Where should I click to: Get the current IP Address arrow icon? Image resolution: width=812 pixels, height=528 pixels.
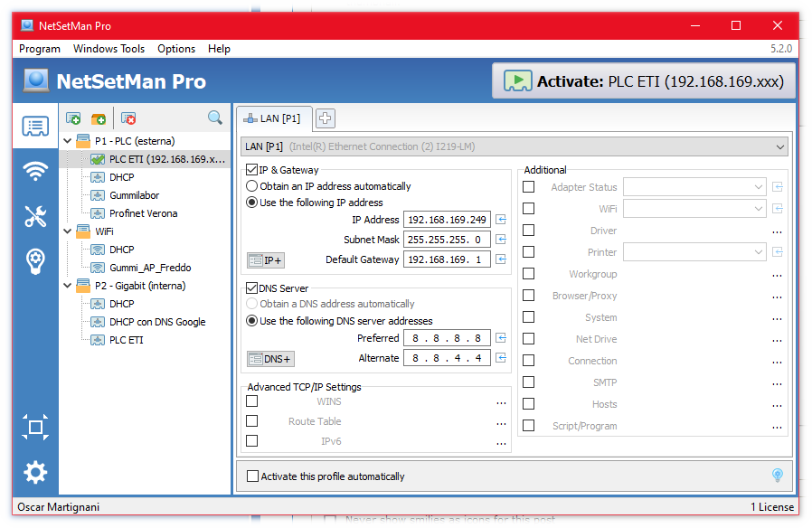[501, 220]
